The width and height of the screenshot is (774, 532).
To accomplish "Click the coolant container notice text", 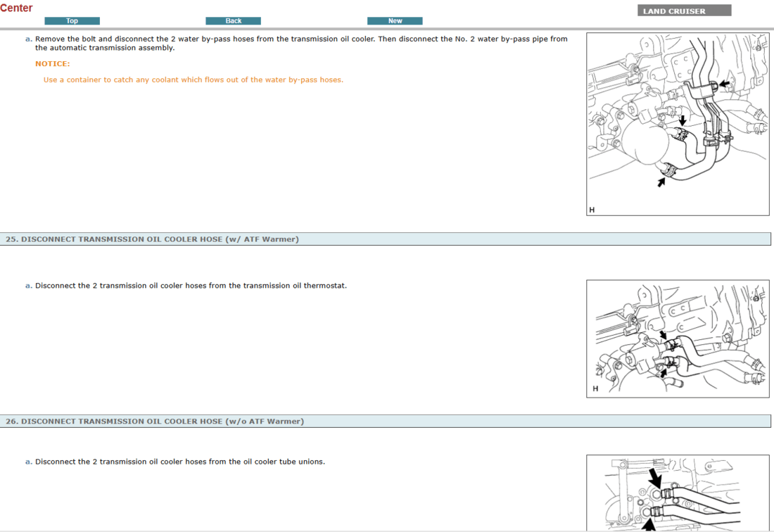I will point(193,80).
